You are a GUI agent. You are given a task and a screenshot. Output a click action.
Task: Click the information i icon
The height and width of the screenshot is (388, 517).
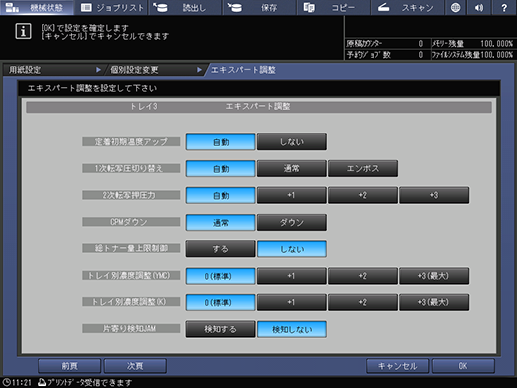(x=23, y=31)
